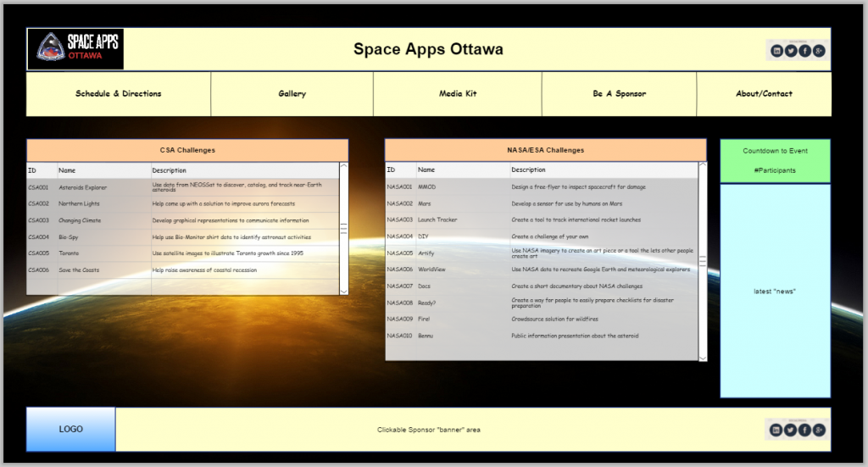Sort by Description column in CSA table
Viewport: 868px width, 467px height.
tap(245, 170)
